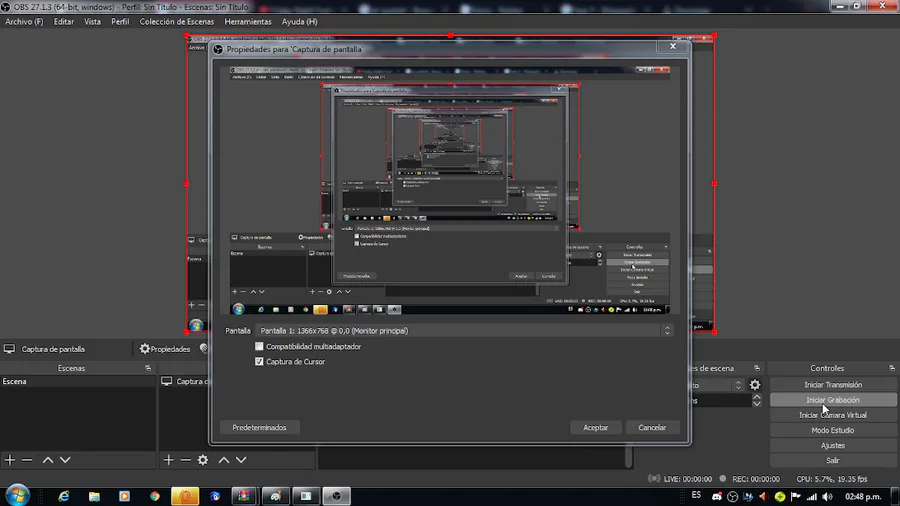This screenshot has height=506, width=900.
Task: Click Propiedades in the source toolbar
Action: [165, 349]
